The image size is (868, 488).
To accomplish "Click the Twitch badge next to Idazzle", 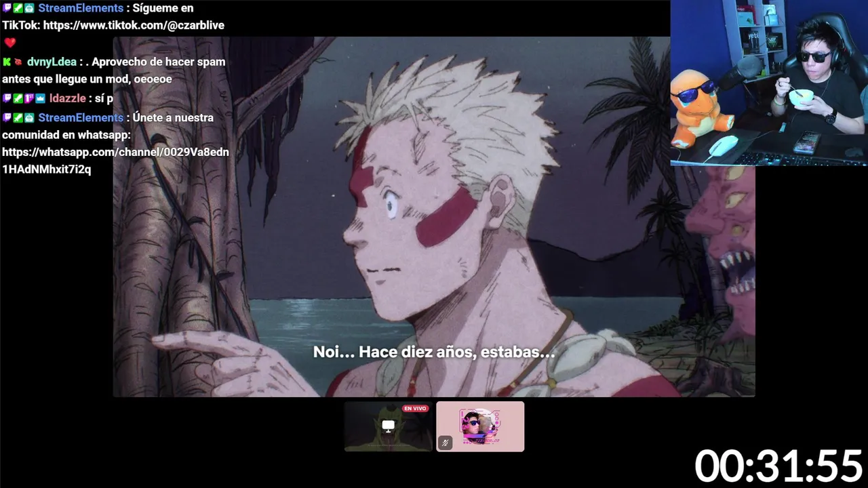I will click(x=7, y=98).
